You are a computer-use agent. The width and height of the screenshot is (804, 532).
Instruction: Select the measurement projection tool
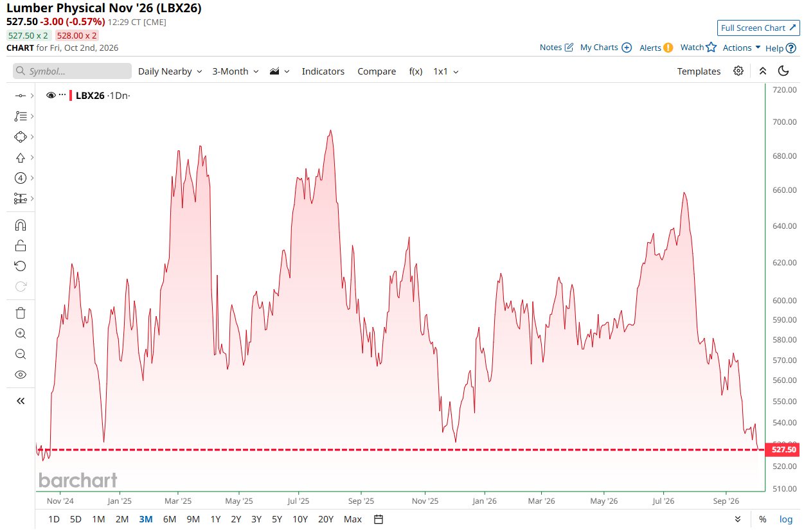coord(20,199)
